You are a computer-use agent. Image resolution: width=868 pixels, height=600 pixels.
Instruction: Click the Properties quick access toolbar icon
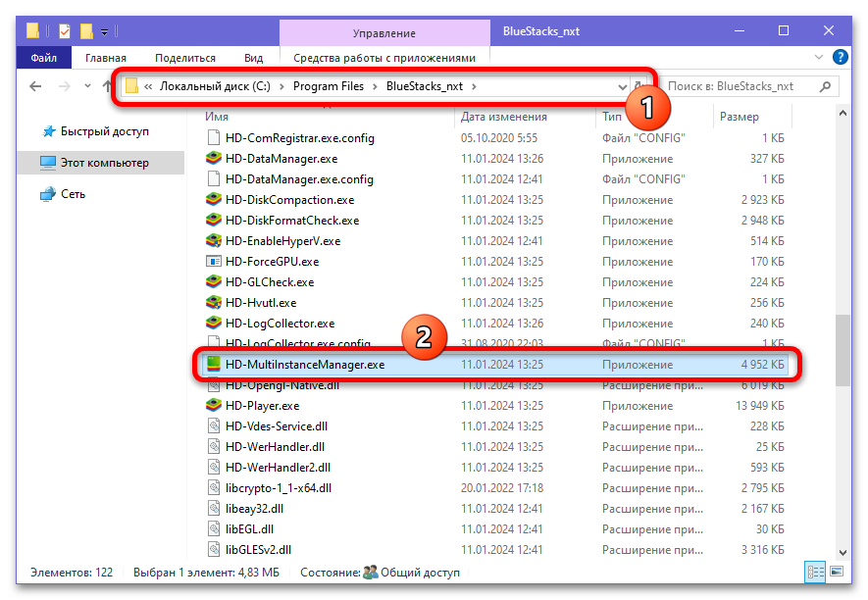click(x=65, y=31)
